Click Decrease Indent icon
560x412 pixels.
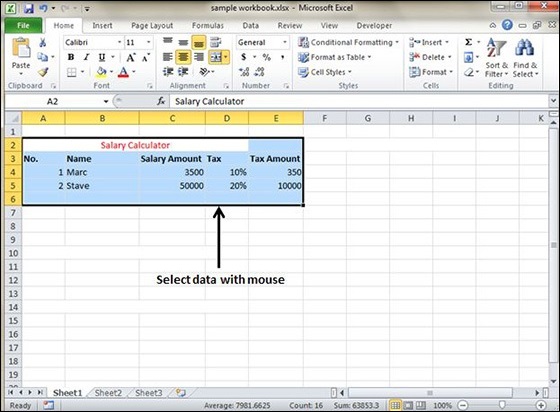(168, 72)
